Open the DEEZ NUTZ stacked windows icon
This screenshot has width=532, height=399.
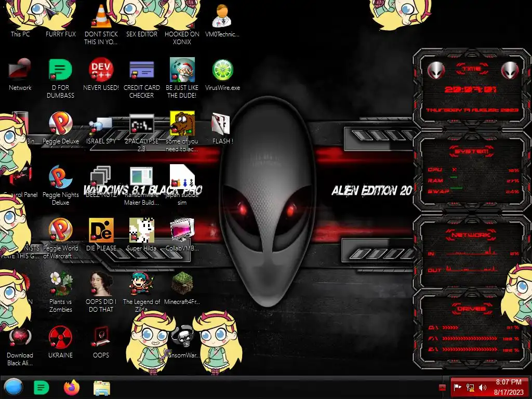pos(101,177)
